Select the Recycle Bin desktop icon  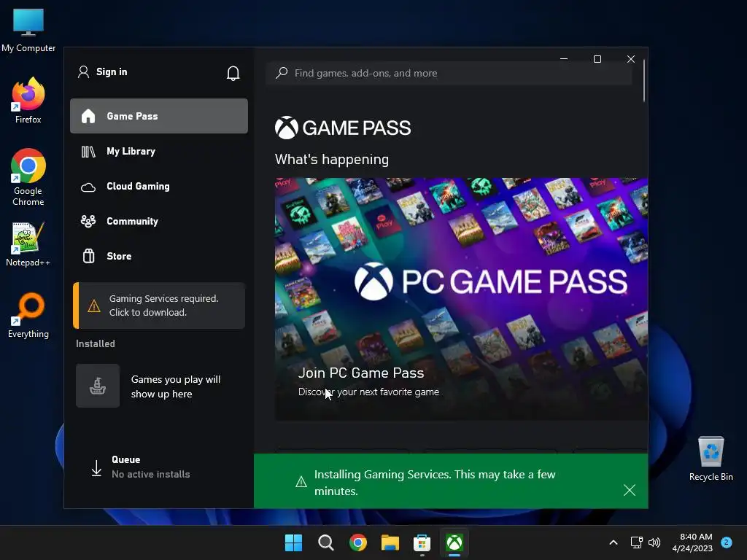coord(711,459)
